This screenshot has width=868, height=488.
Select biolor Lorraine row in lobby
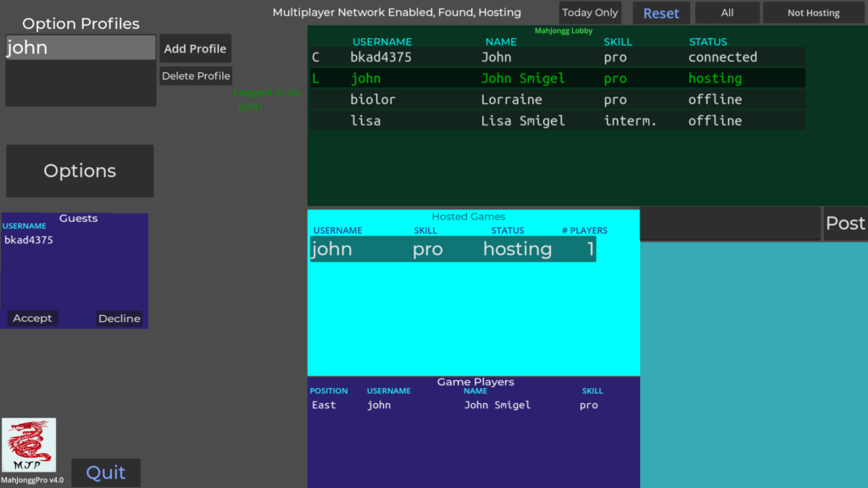(557, 100)
